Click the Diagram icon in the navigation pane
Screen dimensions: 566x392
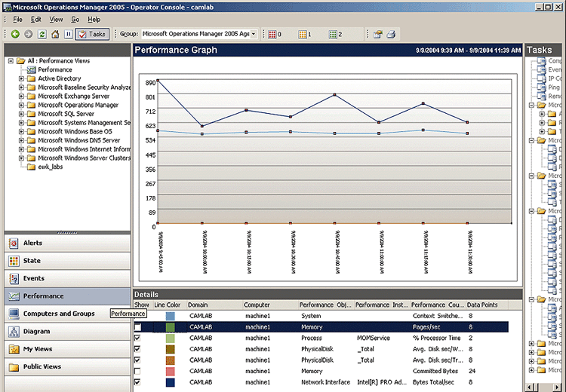pyautogui.click(x=14, y=332)
